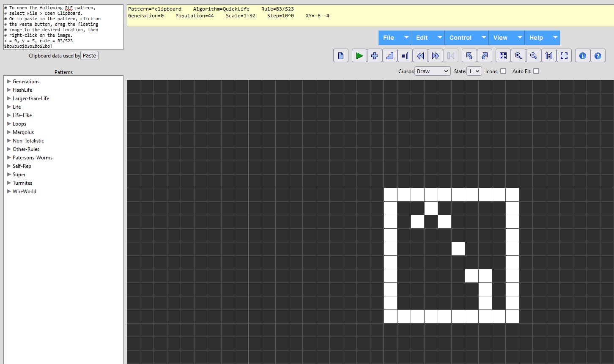This screenshot has height=364, width=614.
Task: Click the New pattern document icon
Action: [340, 56]
